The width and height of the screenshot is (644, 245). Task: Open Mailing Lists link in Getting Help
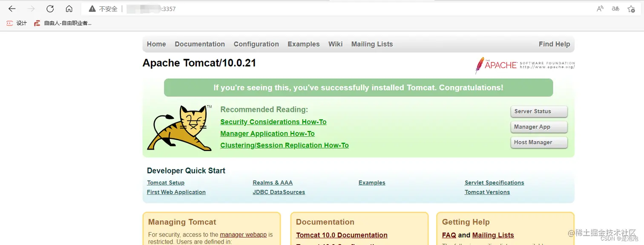point(493,235)
